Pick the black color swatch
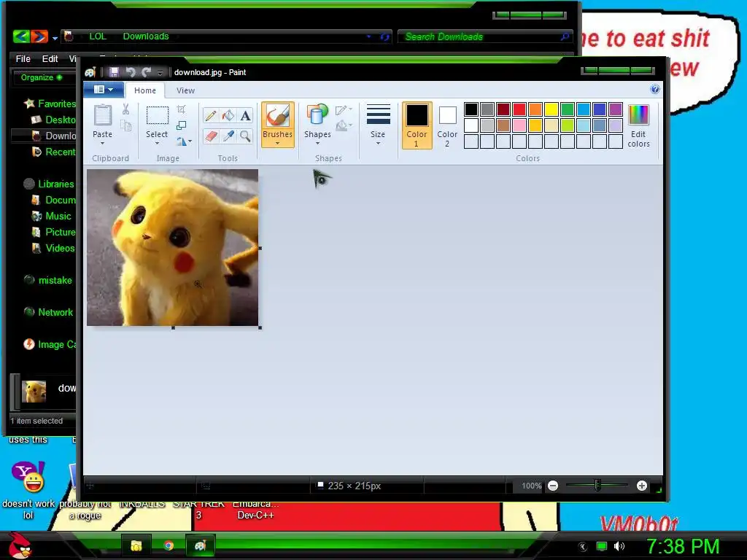Viewport: 747px width, 560px height. tap(471, 109)
